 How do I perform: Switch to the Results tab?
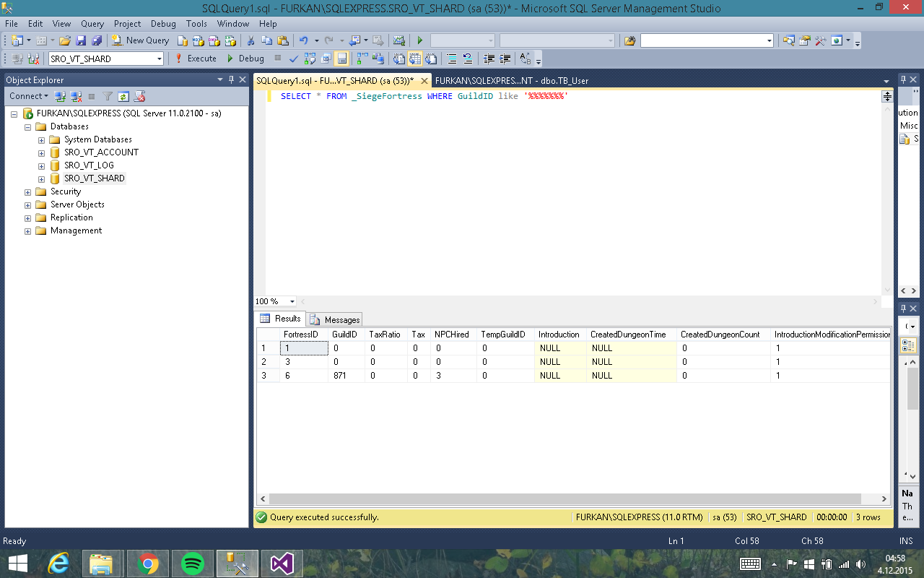click(281, 319)
